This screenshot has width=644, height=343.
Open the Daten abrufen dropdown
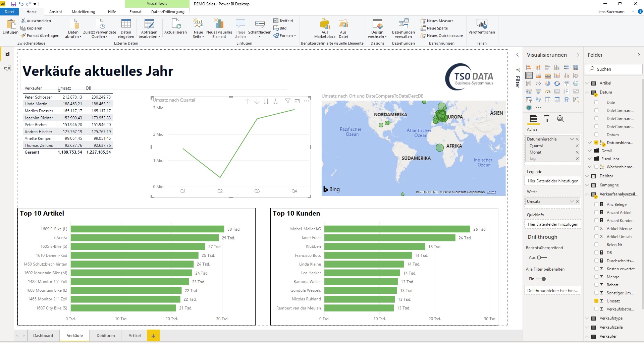tap(73, 35)
